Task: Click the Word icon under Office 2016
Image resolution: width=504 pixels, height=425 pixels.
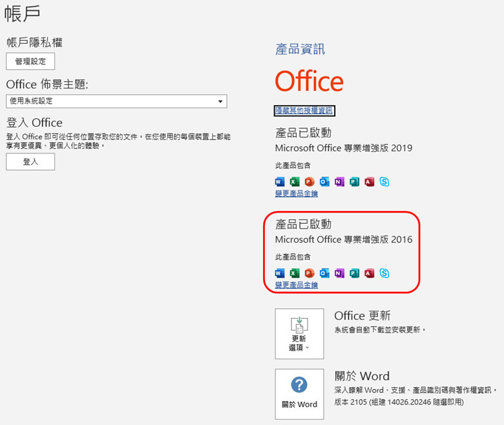Action: [280, 273]
